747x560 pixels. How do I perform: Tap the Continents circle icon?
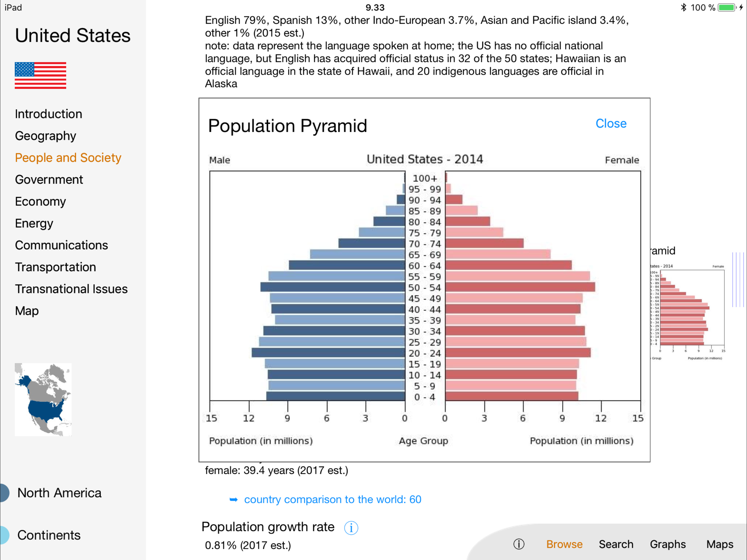coord(4,535)
